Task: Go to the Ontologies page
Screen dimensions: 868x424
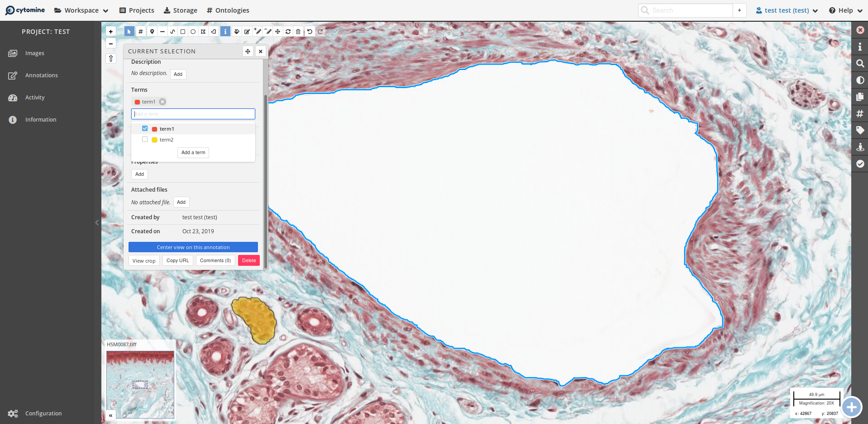Action: [228, 10]
